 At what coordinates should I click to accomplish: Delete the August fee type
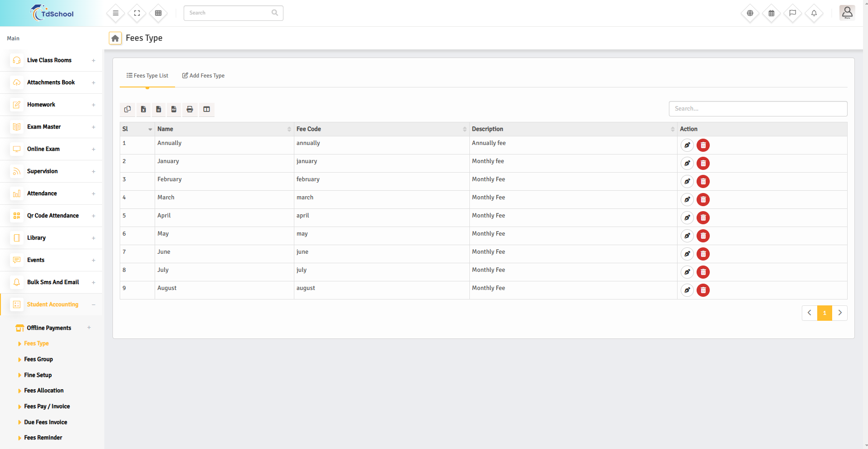point(703,290)
